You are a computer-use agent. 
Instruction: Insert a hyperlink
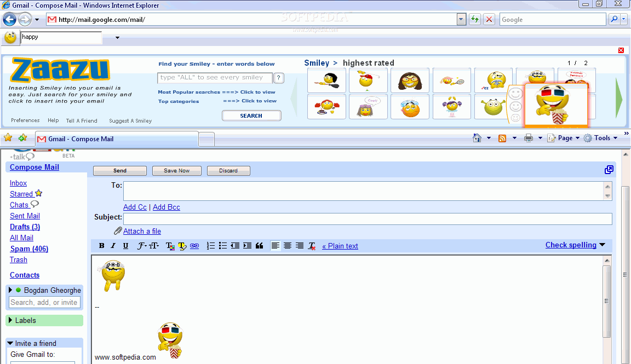pos(194,246)
